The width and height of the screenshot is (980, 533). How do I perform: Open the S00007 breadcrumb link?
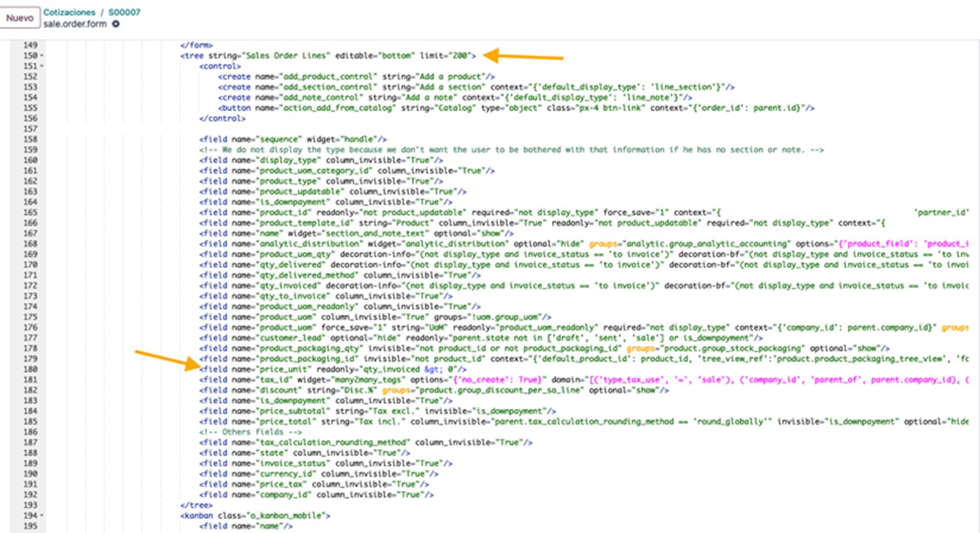125,13
